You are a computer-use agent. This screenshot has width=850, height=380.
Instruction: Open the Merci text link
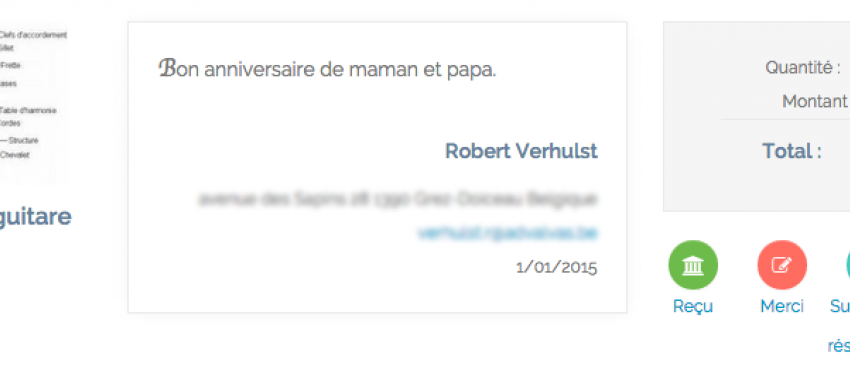[x=782, y=307]
